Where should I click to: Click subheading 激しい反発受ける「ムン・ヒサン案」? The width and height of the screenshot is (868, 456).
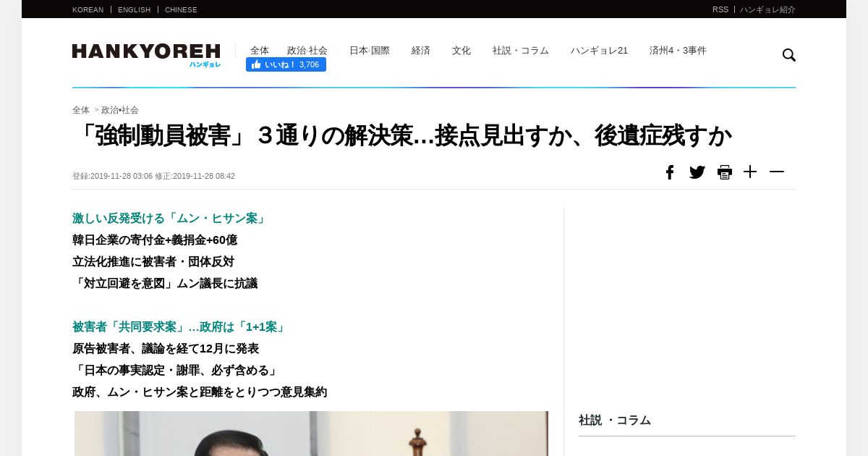pyautogui.click(x=169, y=219)
